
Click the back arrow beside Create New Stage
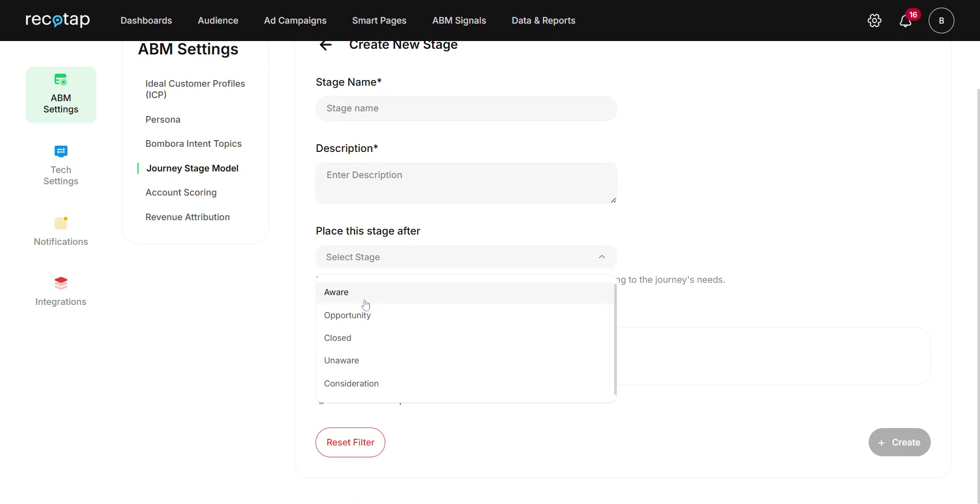coord(326,45)
